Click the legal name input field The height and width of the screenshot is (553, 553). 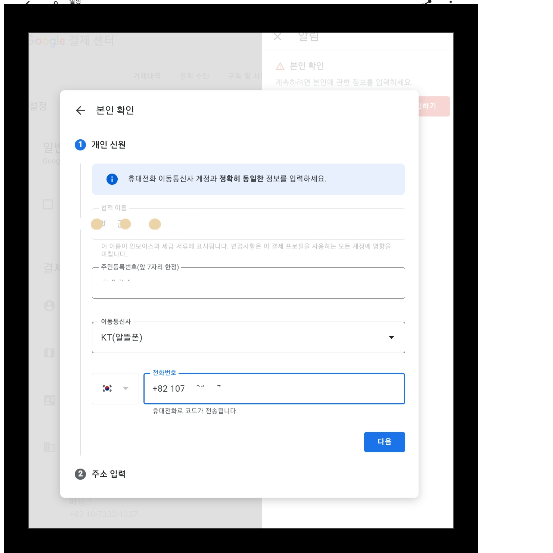[248, 224]
